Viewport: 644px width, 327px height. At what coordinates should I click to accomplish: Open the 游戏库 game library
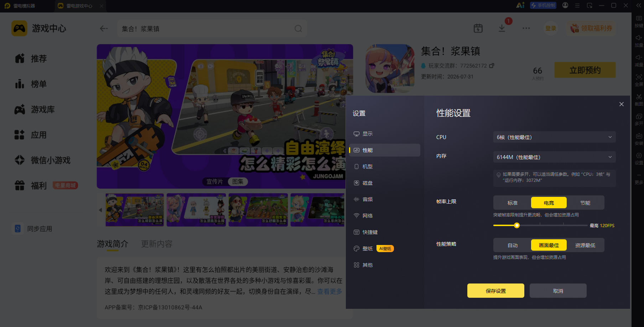pyautogui.click(x=35, y=109)
